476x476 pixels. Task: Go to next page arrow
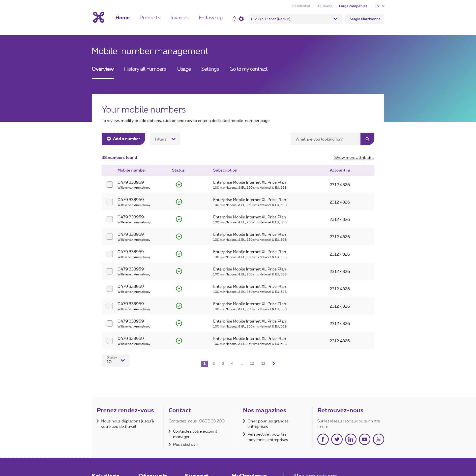pos(273,363)
